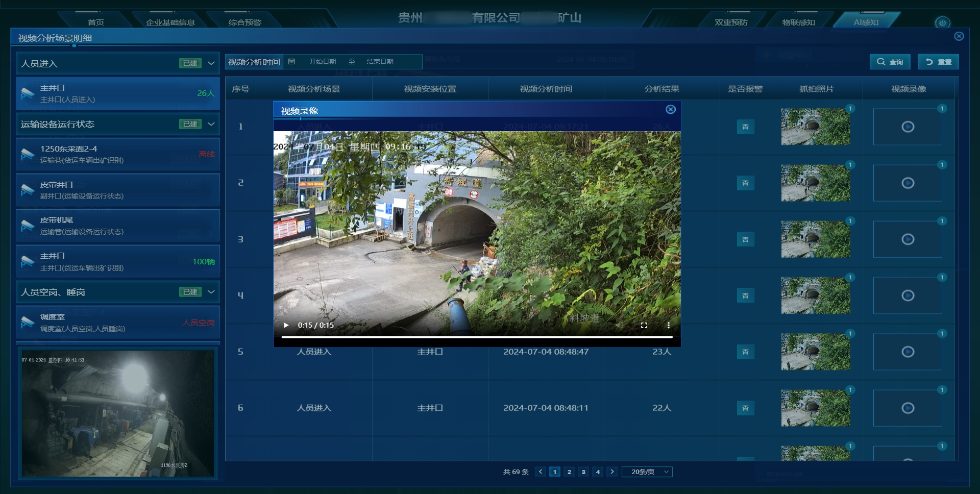
Task: Click the 22人 result in row 6
Action: point(661,408)
